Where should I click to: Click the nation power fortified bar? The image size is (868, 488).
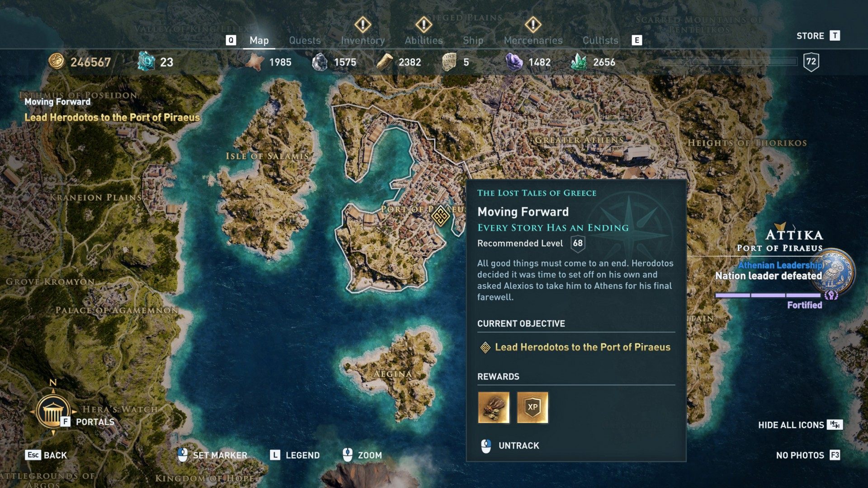pos(768,295)
